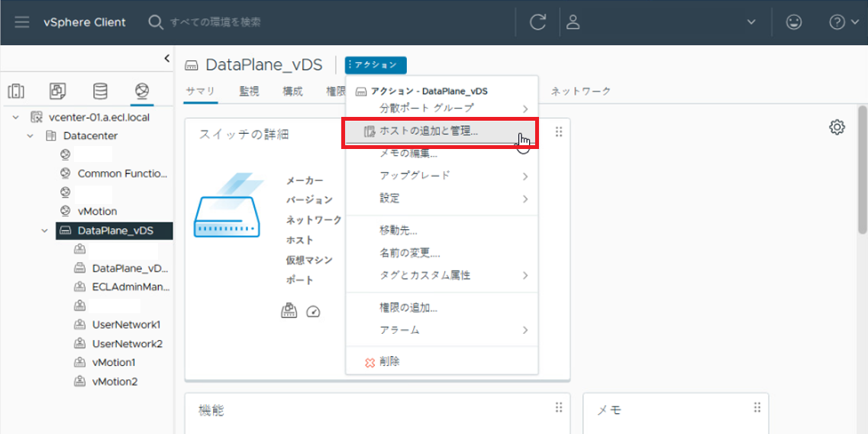The width and height of the screenshot is (868, 434).
Task: Collapse the DataPlane_vDS tree node
Action: (x=44, y=231)
